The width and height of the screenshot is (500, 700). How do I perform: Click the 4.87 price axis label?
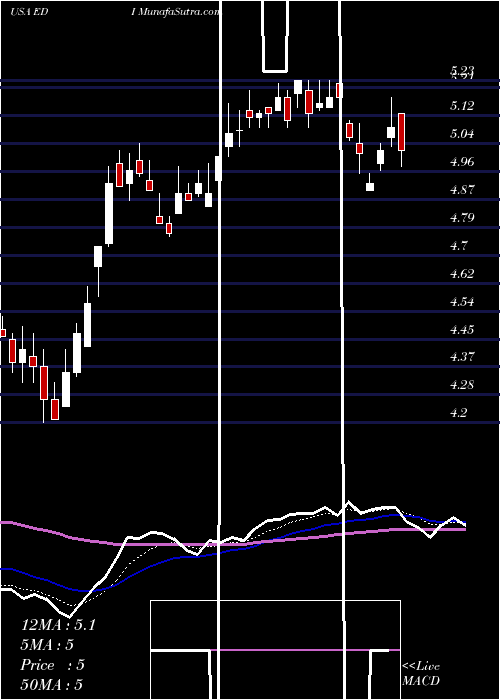click(x=462, y=190)
